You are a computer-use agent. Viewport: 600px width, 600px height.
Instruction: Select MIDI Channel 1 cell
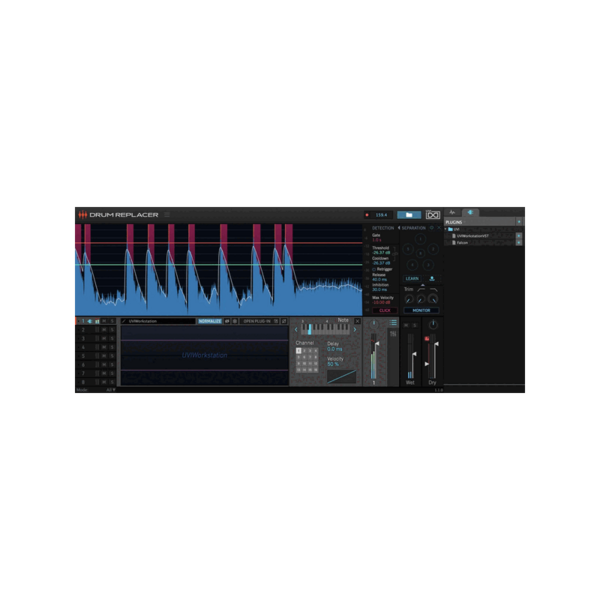[x=298, y=351]
